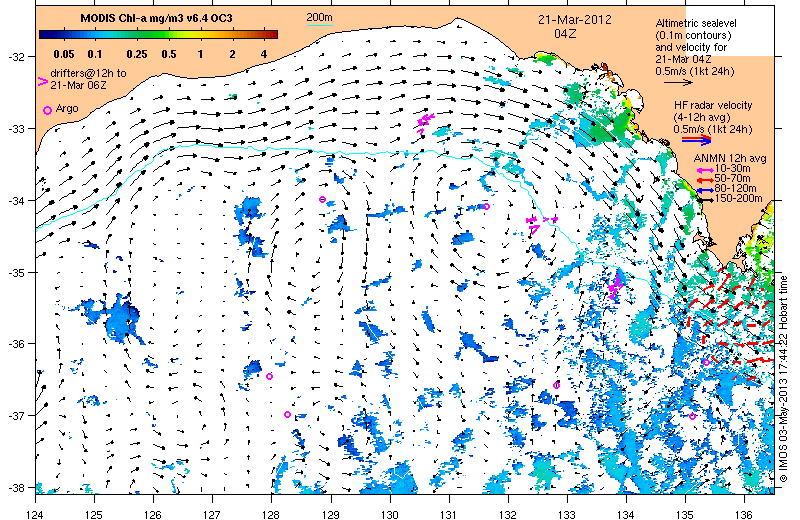Select the ANMN 150-200m black arrow
This screenshot has width=800, height=520.
pyautogui.click(x=707, y=200)
